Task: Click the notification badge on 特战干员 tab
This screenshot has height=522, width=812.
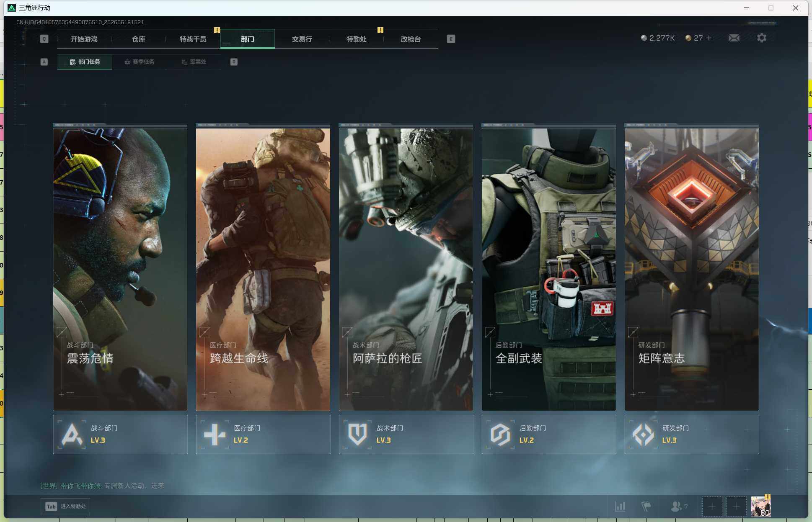Action: (x=217, y=30)
